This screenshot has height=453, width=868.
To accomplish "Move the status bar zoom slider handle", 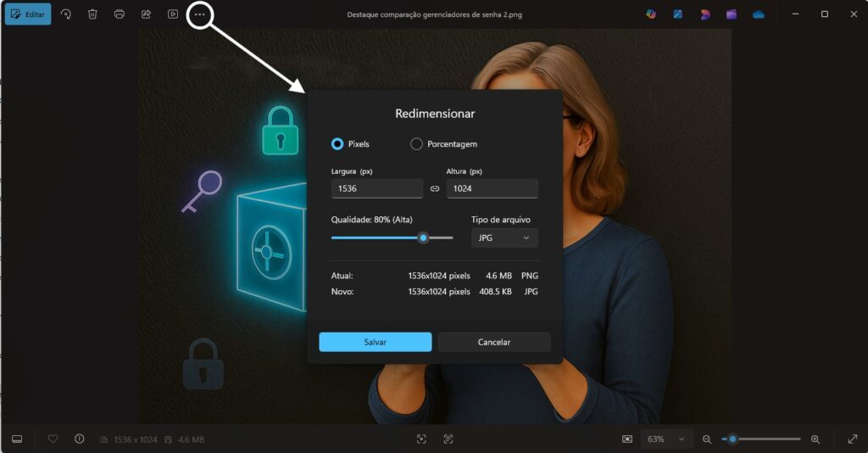I will pyautogui.click(x=732, y=439).
